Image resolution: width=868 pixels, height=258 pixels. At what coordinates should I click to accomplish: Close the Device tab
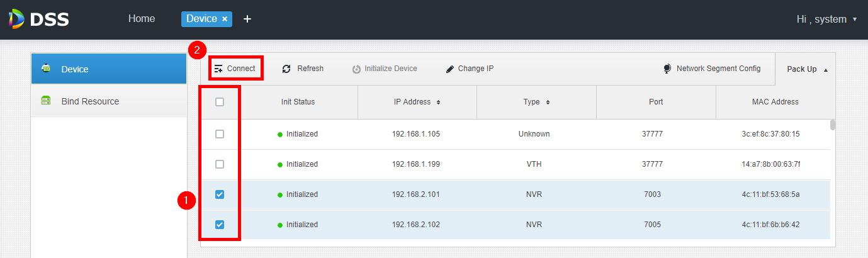[x=225, y=20]
